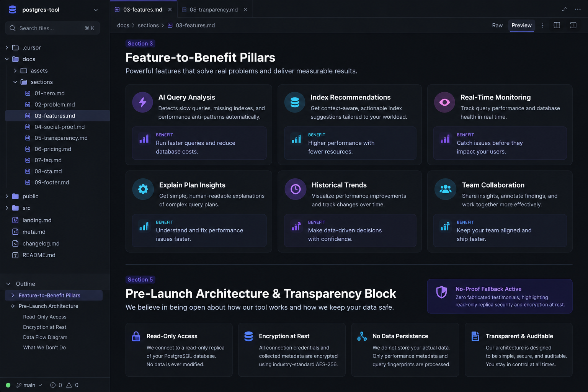Viewport: 588px width, 392px height.
Task: Jump to Data Flow Diagram outline entry
Action: point(45,337)
